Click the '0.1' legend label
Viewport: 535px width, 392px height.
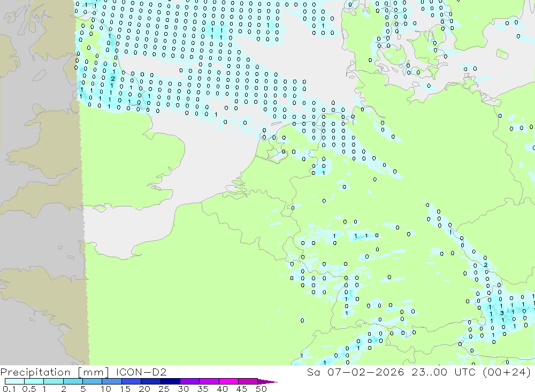pos(9,389)
